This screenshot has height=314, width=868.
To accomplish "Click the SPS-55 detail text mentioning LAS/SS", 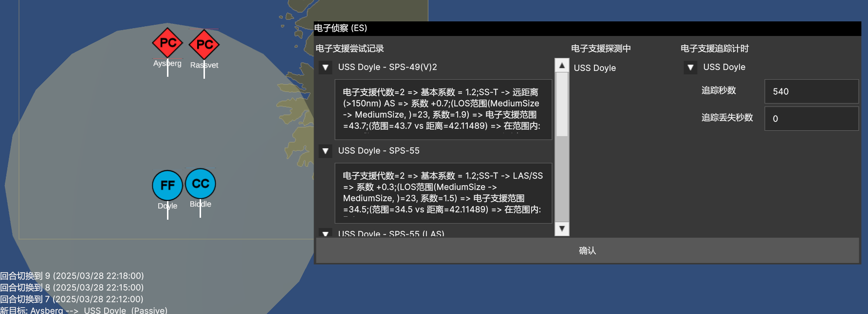I will click(x=443, y=193).
